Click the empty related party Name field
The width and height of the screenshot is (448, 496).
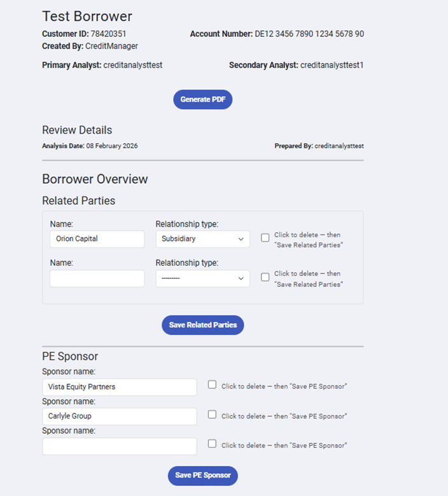97,279
